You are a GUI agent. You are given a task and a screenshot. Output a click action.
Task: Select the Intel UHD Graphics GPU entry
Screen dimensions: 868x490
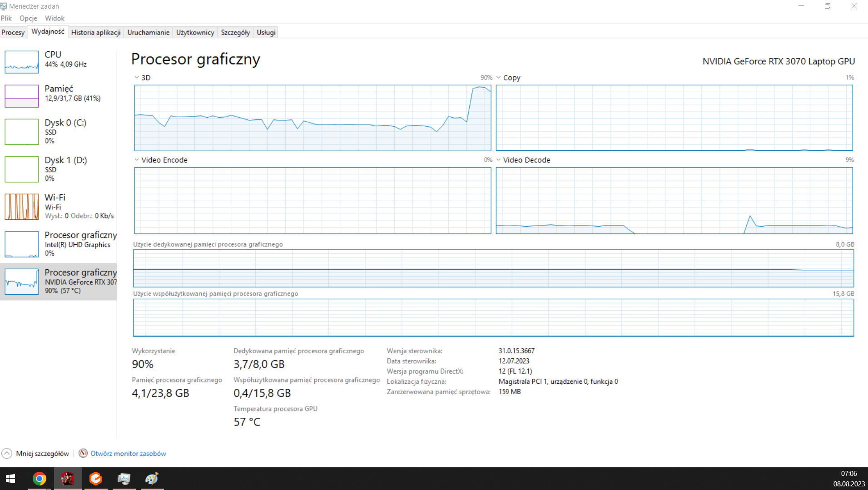[x=59, y=244]
